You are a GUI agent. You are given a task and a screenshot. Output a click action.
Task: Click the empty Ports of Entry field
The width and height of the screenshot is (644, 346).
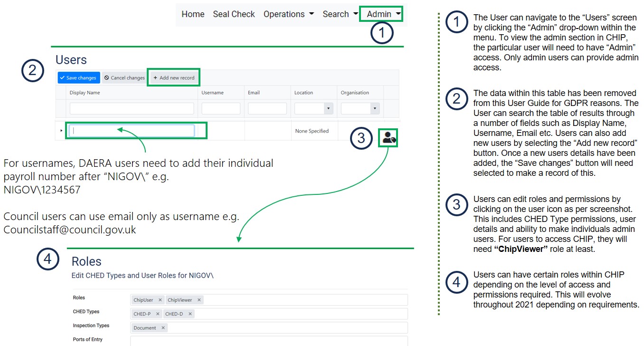click(268, 341)
